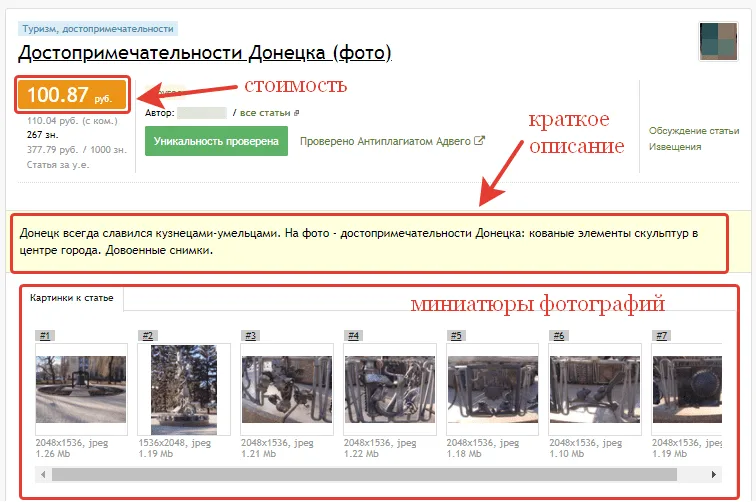
Task: Open Проверено Антиплагиатом Адвего link
Action: [385, 141]
